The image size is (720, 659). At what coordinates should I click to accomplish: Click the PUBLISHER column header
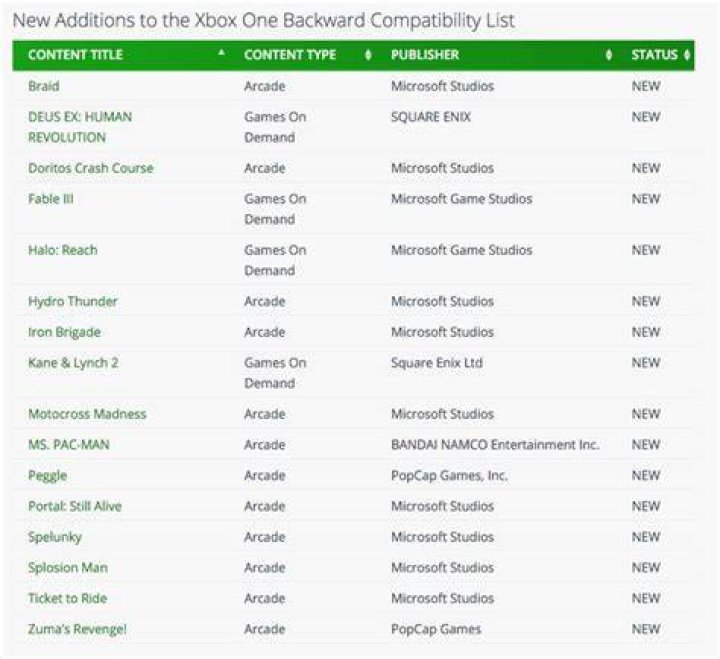click(425, 55)
